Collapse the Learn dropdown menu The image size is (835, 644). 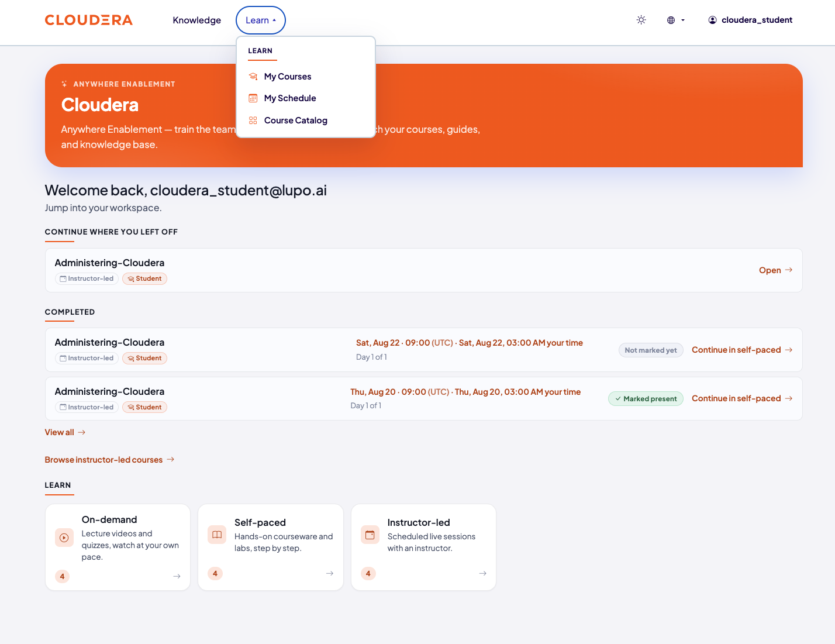261,20
